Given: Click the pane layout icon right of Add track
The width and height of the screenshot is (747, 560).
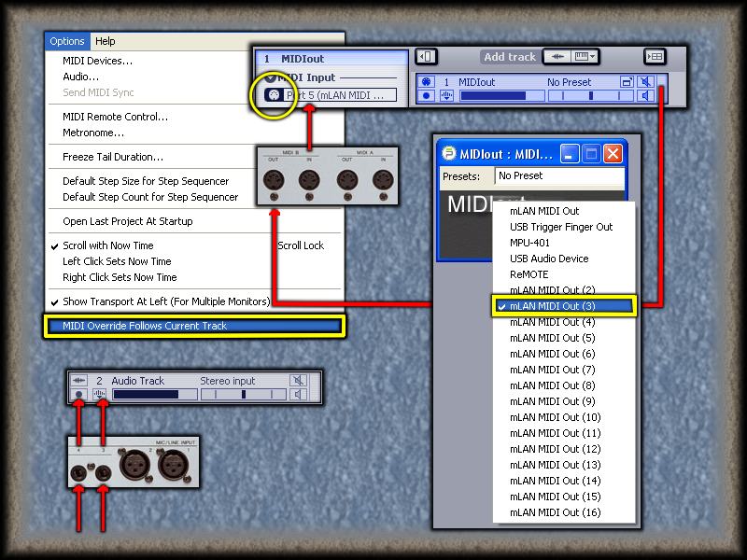Looking at the screenshot, I should pos(655,57).
